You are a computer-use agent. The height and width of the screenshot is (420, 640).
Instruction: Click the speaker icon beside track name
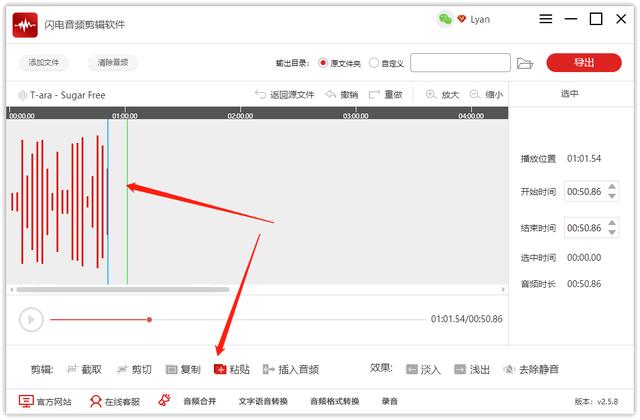click(x=22, y=95)
